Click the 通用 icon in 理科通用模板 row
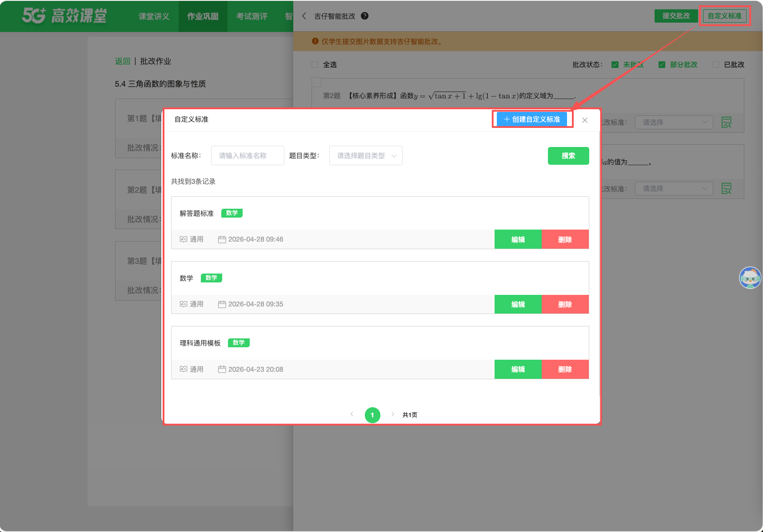 pyautogui.click(x=183, y=369)
